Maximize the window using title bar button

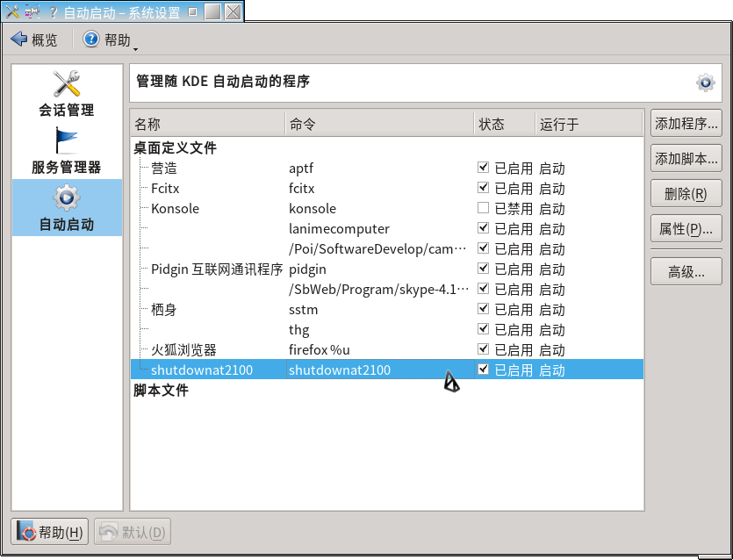[x=212, y=11]
